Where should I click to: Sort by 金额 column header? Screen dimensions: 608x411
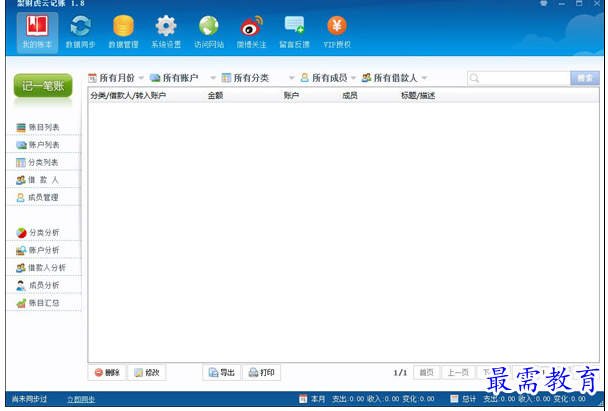coord(244,95)
